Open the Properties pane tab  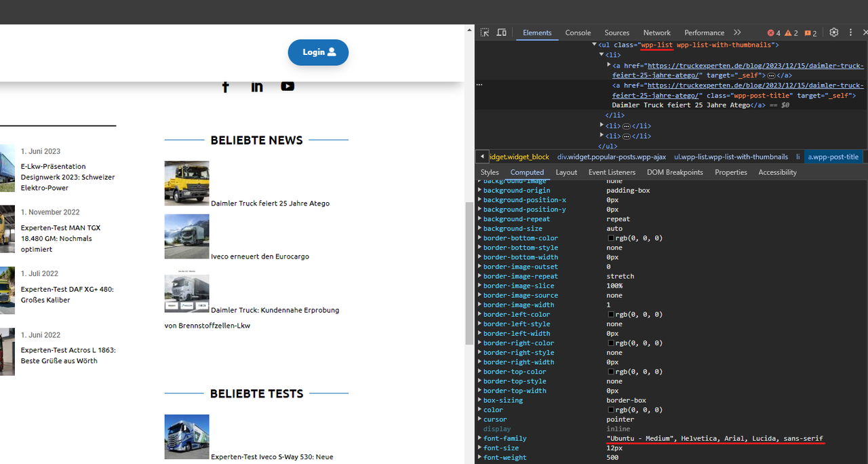pyautogui.click(x=731, y=172)
